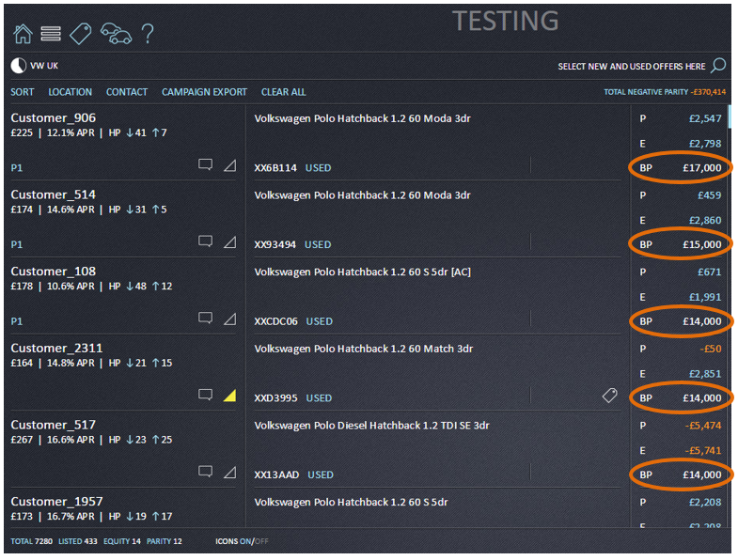The height and width of the screenshot is (560, 738).
Task: Open the help question mark icon
Action: (148, 34)
